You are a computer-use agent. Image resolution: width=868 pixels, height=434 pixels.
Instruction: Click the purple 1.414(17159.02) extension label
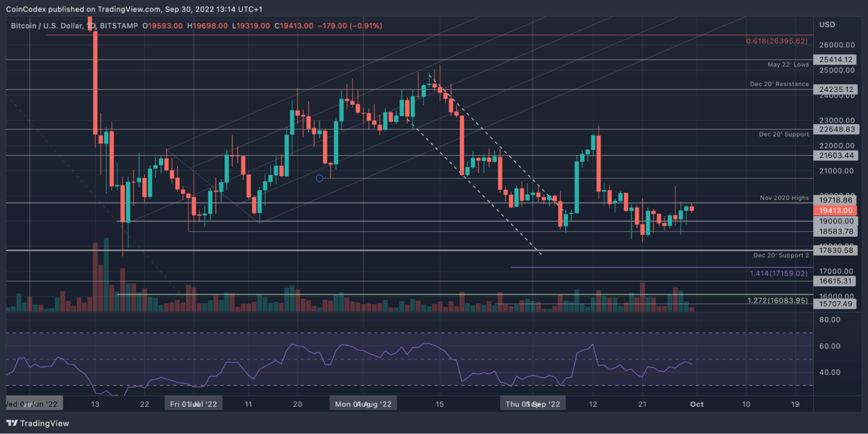(778, 273)
